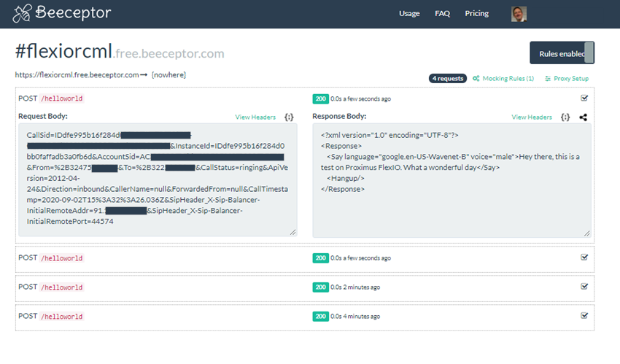
Task: Toggle checkbox on 2 minutes ago request
Action: click(x=584, y=287)
